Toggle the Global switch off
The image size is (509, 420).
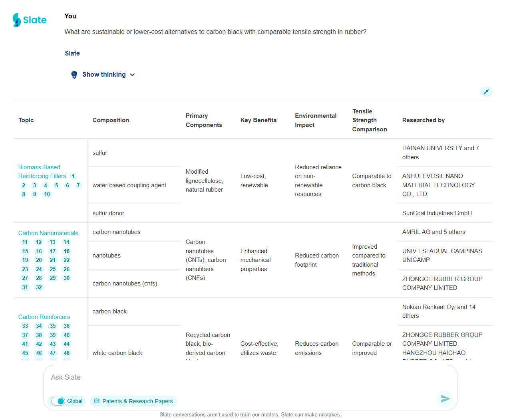point(58,401)
